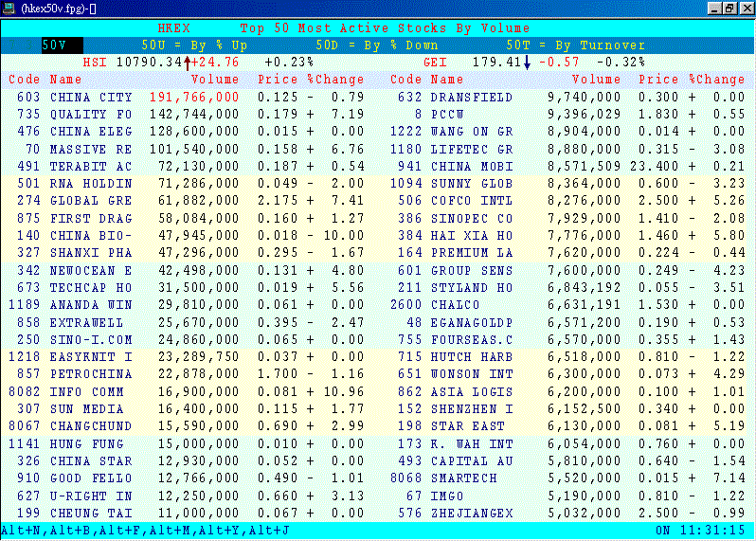The width and height of the screenshot is (756, 541).
Task: Click the blue GEI down arrow
Action: [527, 63]
